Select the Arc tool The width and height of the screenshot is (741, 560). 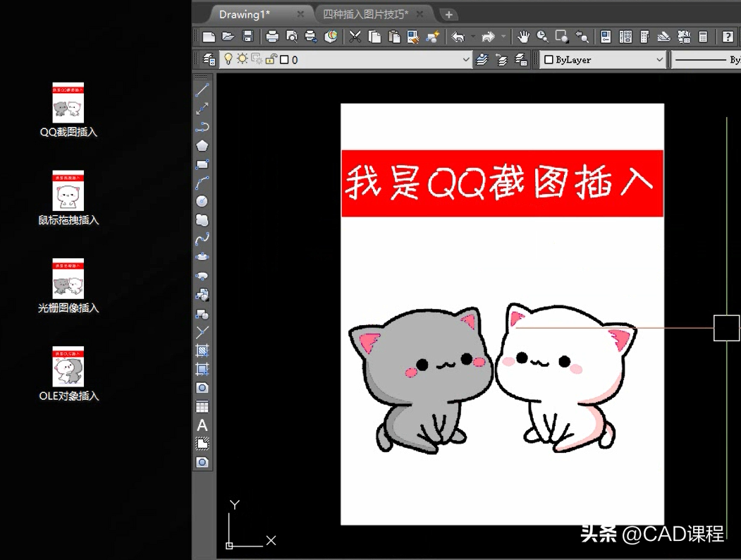[x=202, y=183]
